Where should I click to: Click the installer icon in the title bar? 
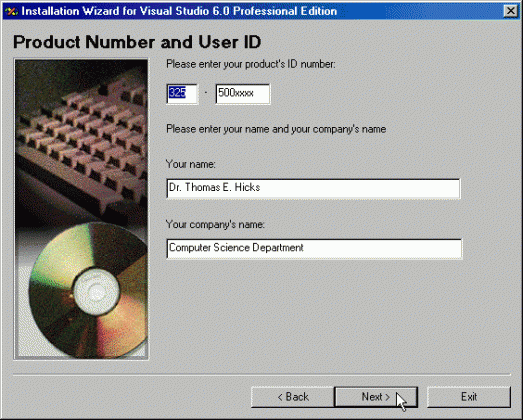[11, 11]
